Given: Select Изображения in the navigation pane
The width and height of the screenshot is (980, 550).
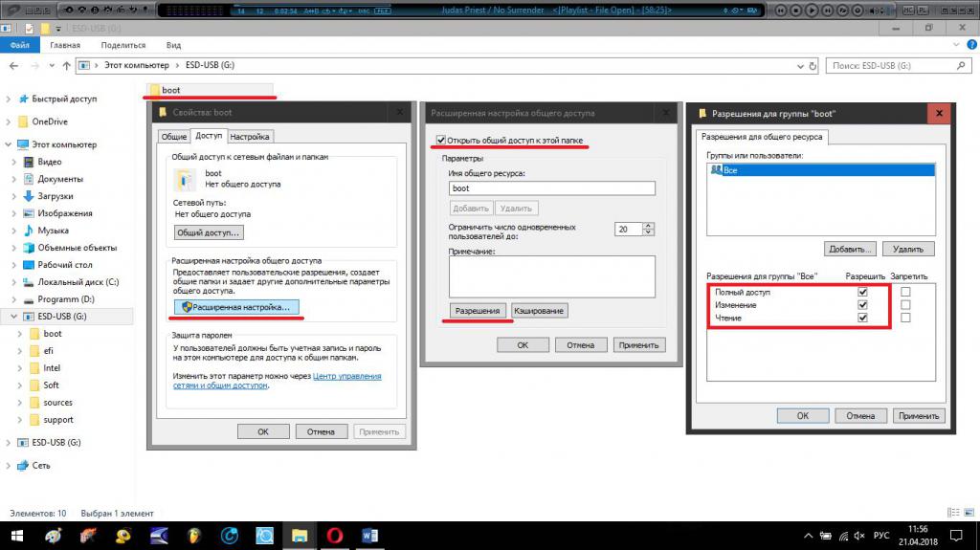Looking at the screenshot, I should click(x=65, y=213).
